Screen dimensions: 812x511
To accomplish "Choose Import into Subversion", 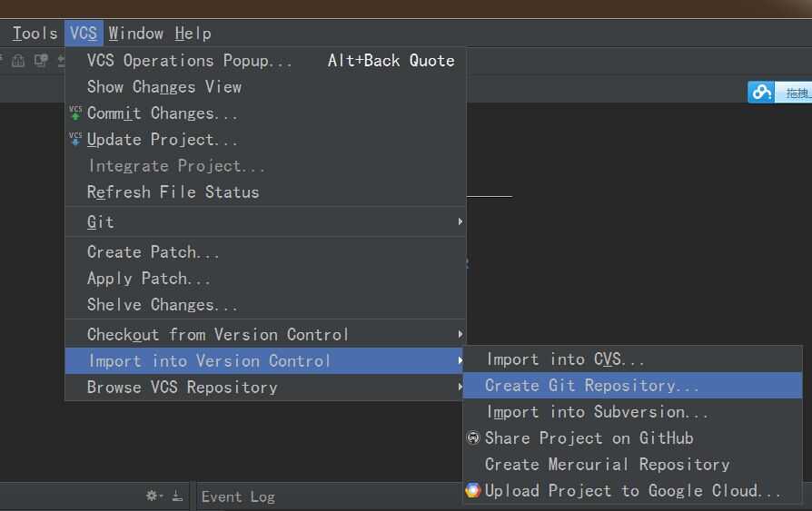I will [x=597, y=412].
